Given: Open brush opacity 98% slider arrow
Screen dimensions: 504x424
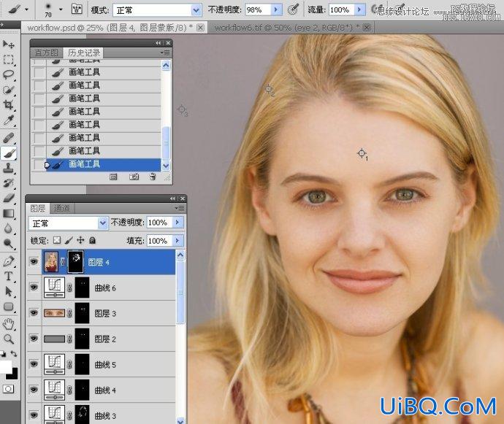Looking at the screenshot, I should pyautogui.click(x=276, y=10).
